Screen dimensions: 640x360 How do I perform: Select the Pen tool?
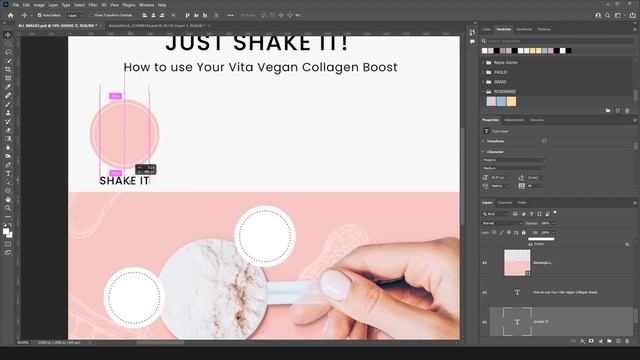8,165
